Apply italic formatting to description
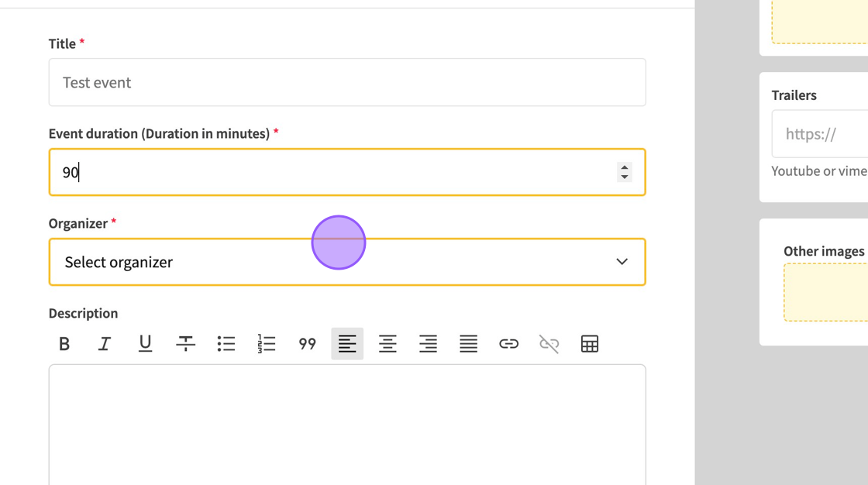 [105, 344]
